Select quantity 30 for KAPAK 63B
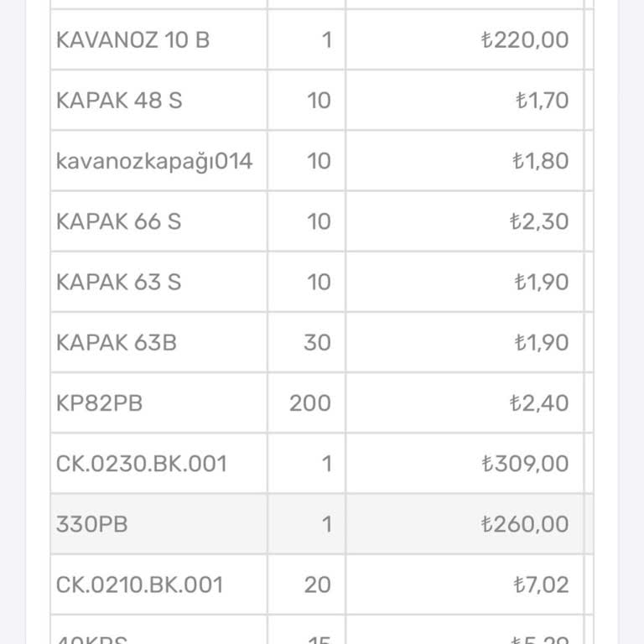Image resolution: width=644 pixels, height=644 pixels. (x=318, y=342)
